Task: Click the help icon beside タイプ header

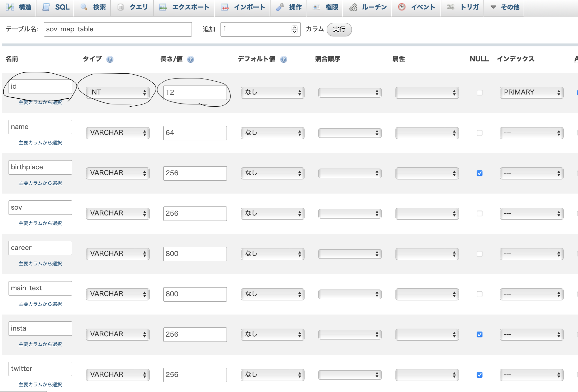Action: pos(110,60)
